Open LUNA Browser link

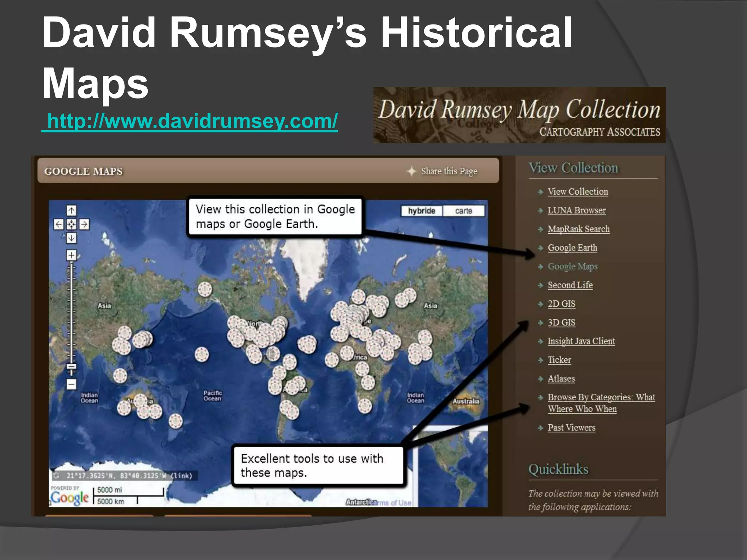(576, 210)
